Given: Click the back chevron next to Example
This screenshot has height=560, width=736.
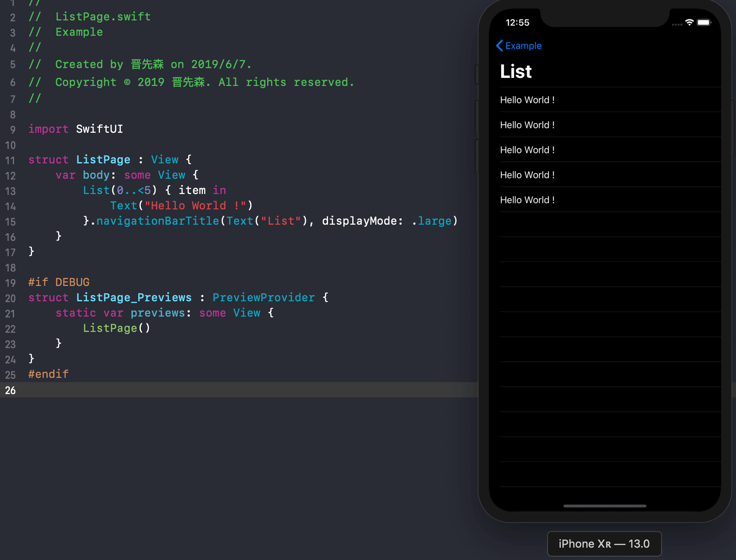Looking at the screenshot, I should click(499, 46).
